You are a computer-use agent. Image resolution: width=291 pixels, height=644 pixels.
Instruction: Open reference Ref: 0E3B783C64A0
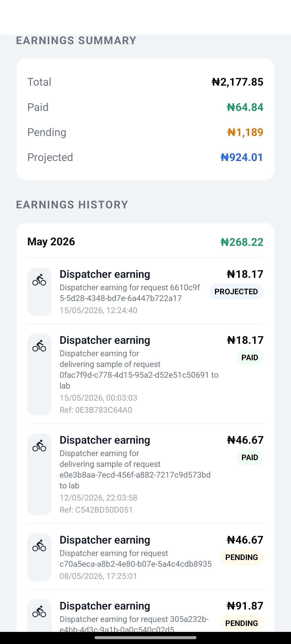[96, 410]
